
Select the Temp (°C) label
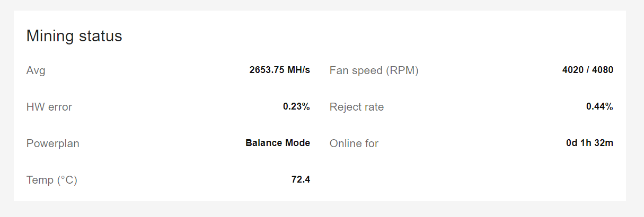(x=52, y=180)
